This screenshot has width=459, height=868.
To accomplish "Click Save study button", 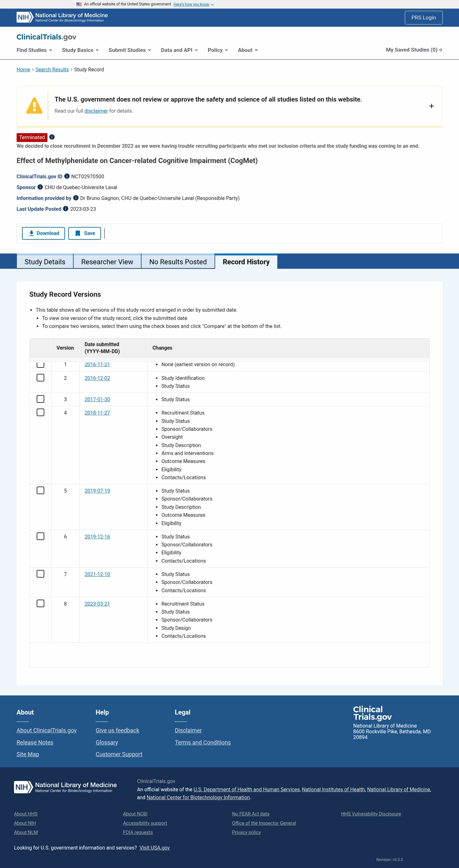I will tap(85, 233).
